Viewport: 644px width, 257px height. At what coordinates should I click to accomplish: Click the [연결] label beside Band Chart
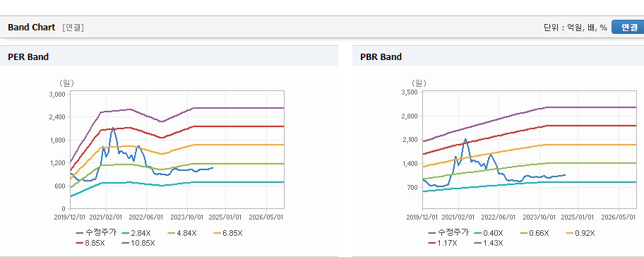click(73, 28)
